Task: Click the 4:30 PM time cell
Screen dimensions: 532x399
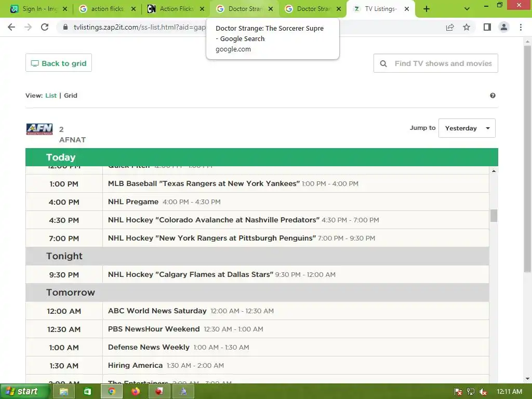Action: [64, 220]
